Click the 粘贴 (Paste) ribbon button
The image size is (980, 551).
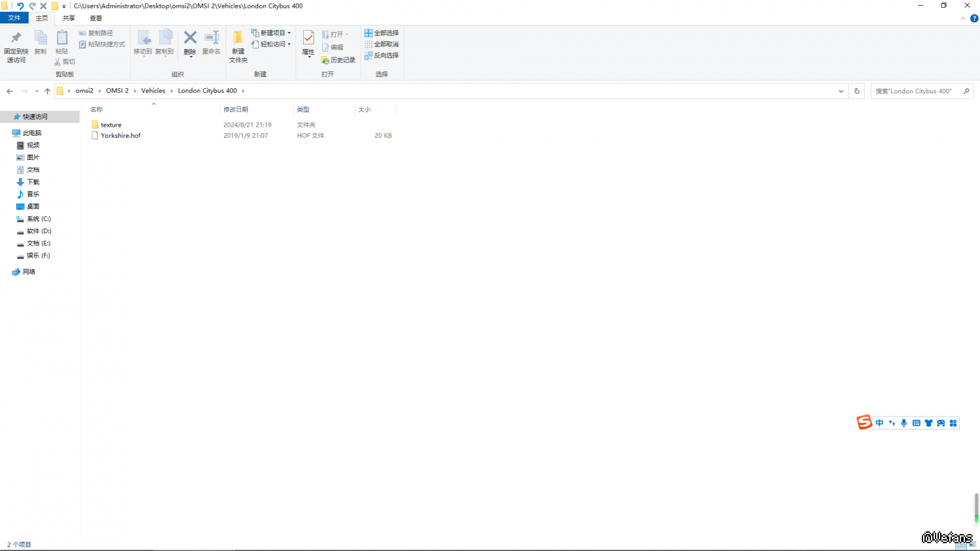(x=62, y=42)
